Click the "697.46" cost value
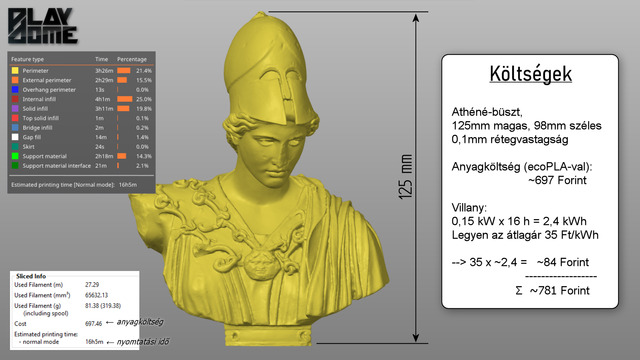 pyautogui.click(x=93, y=324)
